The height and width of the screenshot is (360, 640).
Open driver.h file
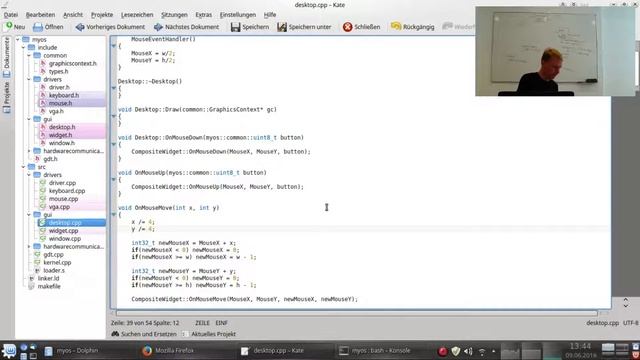click(59, 87)
